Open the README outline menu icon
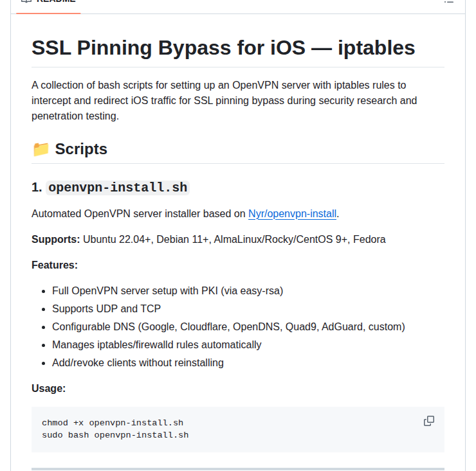The height and width of the screenshot is (471, 476). coord(449,2)
